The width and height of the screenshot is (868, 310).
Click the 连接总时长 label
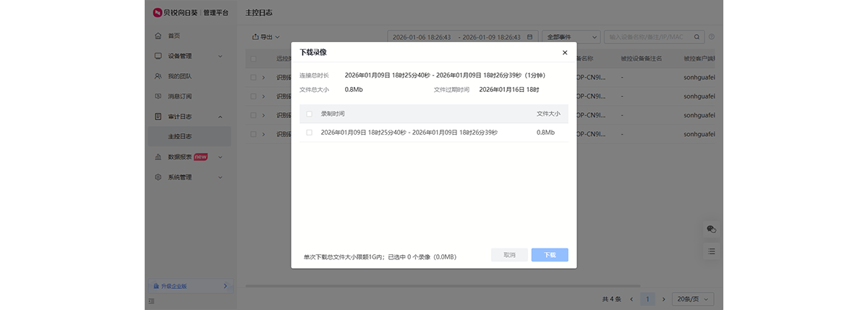pos(314,75)
